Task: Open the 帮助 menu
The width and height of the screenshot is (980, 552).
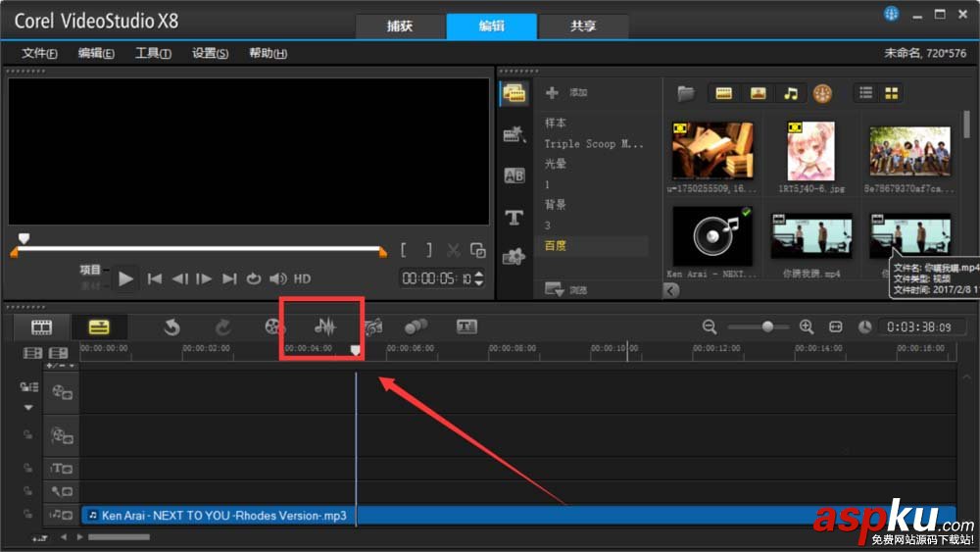Action: [269, 53]
